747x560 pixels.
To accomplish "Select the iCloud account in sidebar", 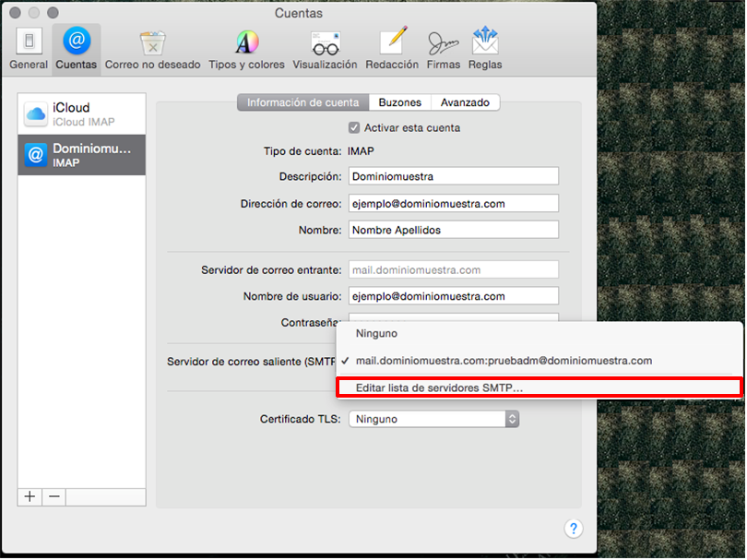I will (x=82, y=113).
